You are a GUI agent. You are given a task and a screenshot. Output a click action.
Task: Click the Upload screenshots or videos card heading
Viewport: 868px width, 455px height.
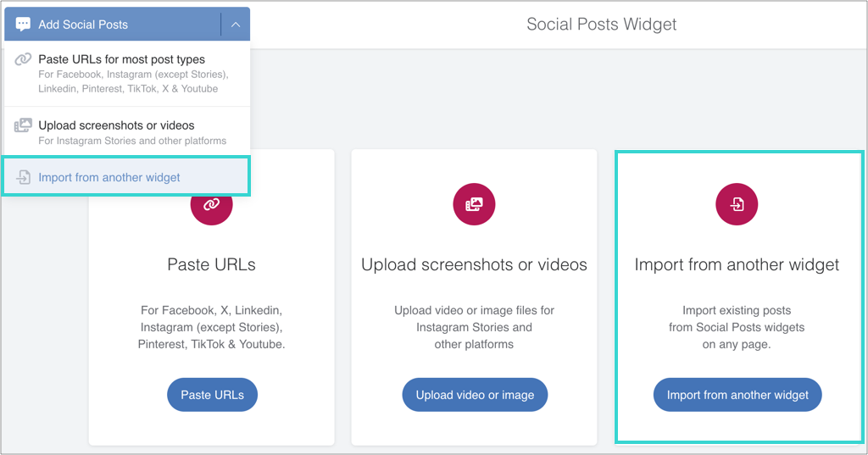[x=474, y=264]
